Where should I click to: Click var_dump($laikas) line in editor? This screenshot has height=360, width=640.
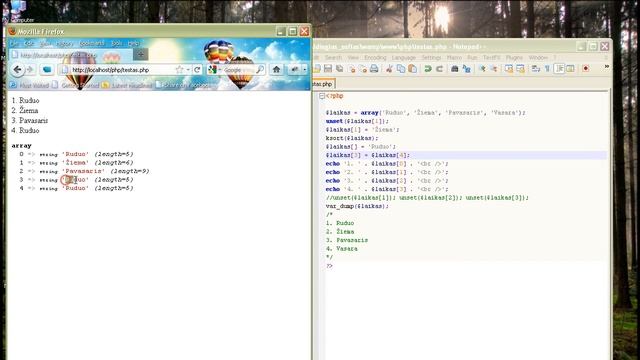[358, 206]
